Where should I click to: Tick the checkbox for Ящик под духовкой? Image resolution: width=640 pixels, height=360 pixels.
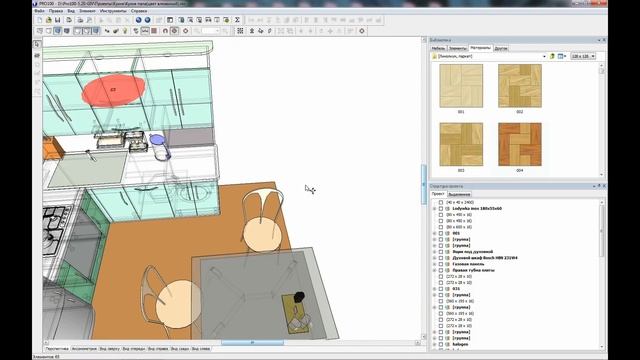(441, 252)
